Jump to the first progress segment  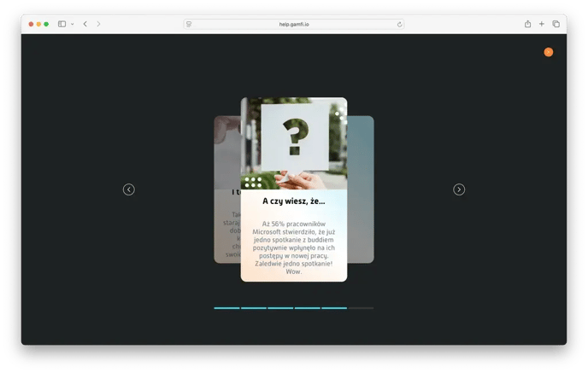pyautogui.click(x=226, y=307)
